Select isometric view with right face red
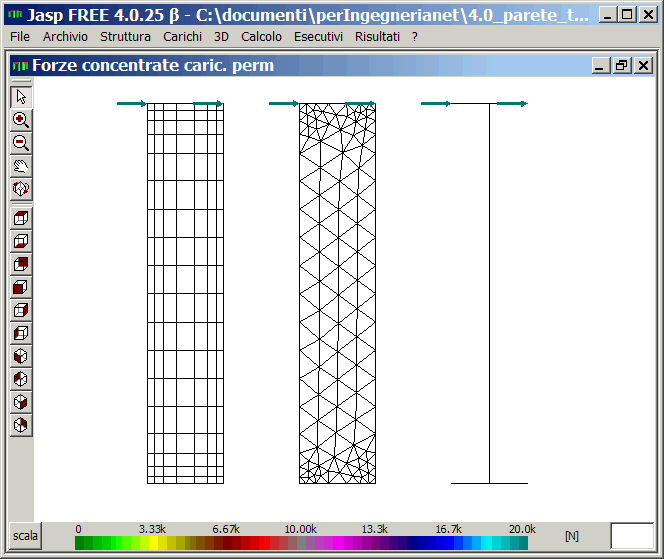 coord(21,401)
